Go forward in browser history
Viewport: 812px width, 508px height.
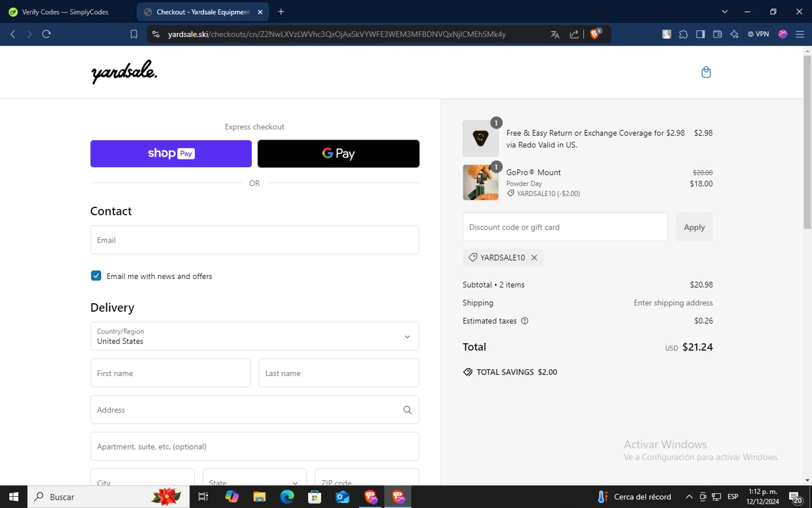coord(29,34)
